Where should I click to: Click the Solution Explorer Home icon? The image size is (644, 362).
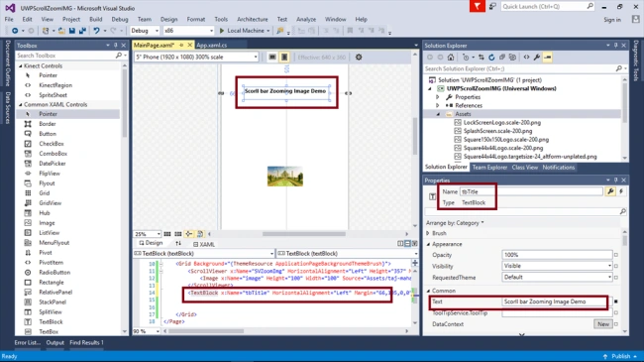451,58
